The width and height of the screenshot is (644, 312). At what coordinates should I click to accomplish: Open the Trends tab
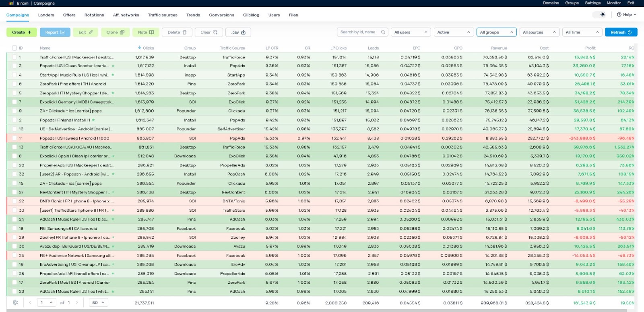[193, 15]
